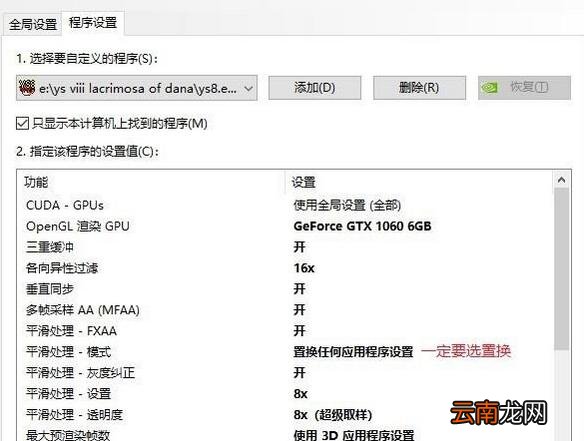Click the scroll up arrow of settings list
Viewport: 584px width, 441px height.
click(x=561, y=180)
